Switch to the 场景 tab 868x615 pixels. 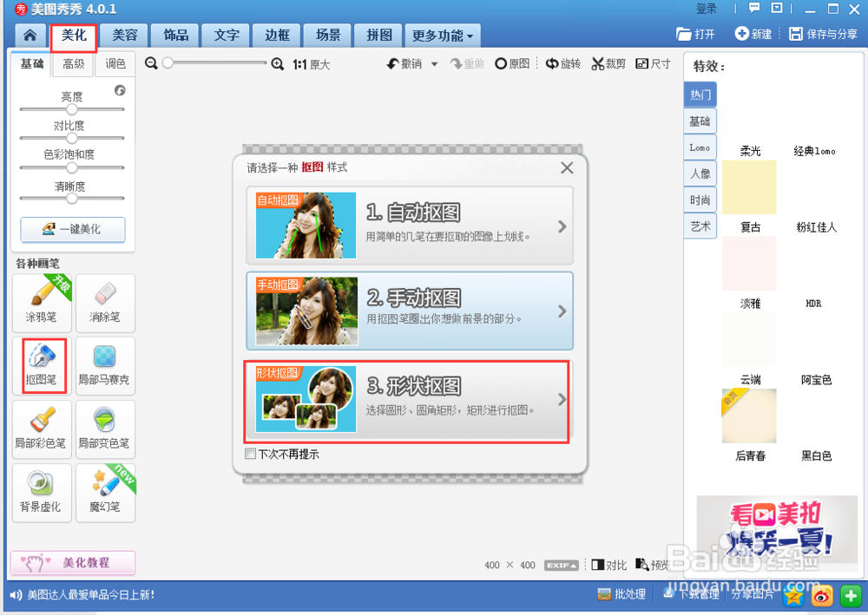coord(328,36)
